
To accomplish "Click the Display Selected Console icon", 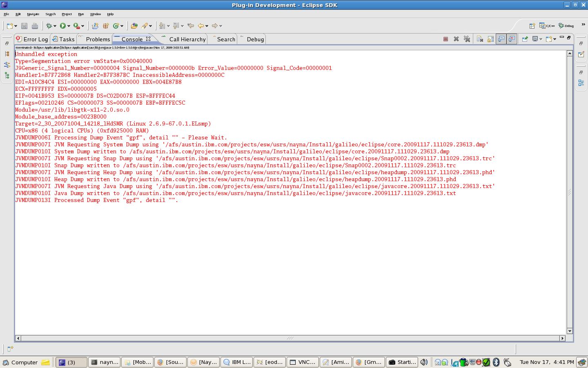I will click(x=535, y=39).
